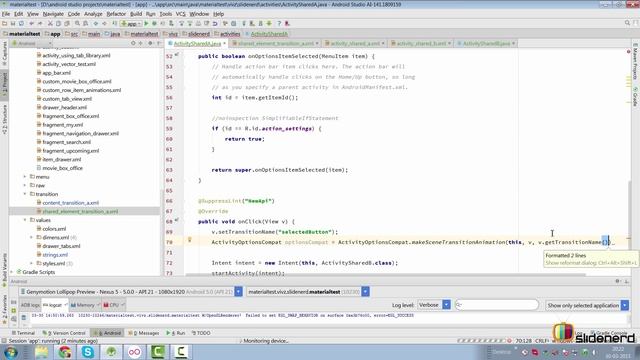The image size is (640, 360).
Task: Open strings.xml in the values folder
Action: coord(55,255)
